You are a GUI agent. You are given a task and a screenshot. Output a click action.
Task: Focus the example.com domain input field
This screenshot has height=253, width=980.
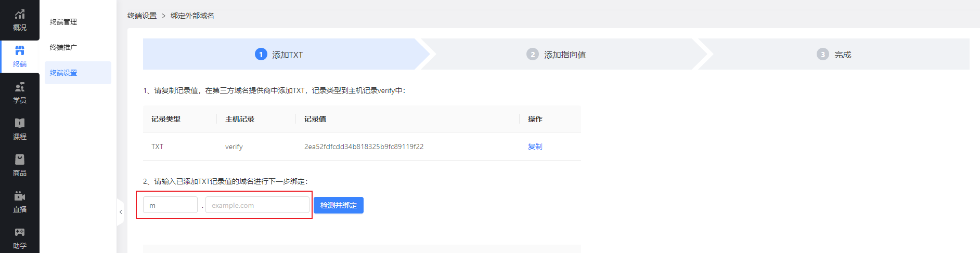[257, 205]
